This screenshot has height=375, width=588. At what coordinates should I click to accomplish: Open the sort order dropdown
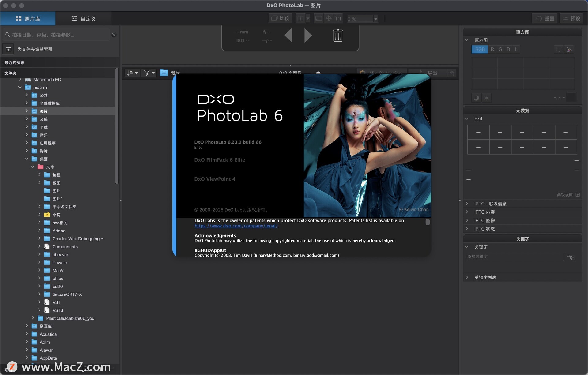[x=132, y=73]
